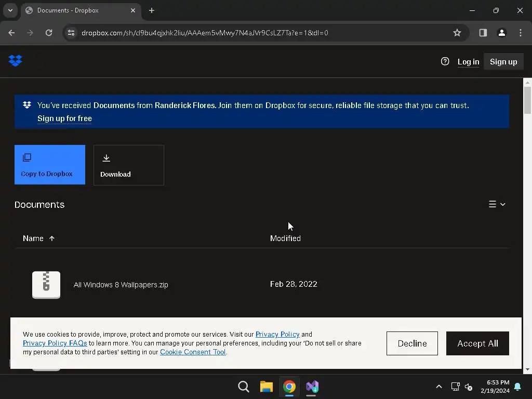Click Accept All cookies button

477,343
